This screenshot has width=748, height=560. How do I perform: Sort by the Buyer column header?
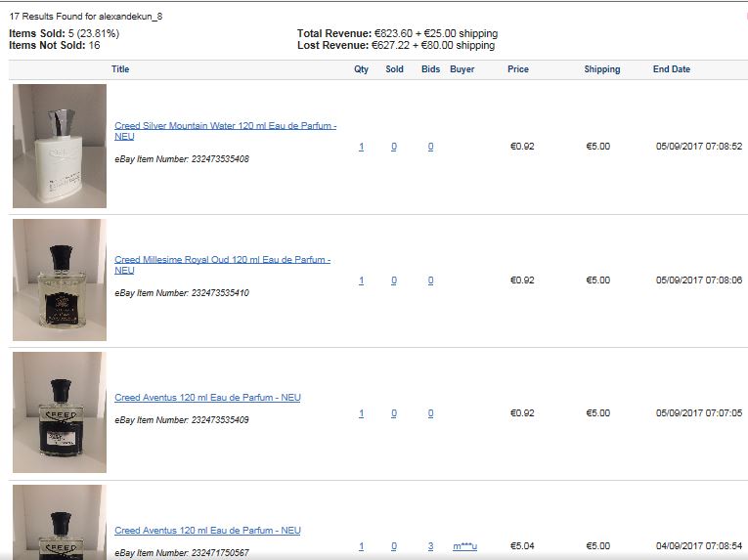point(462,69)
